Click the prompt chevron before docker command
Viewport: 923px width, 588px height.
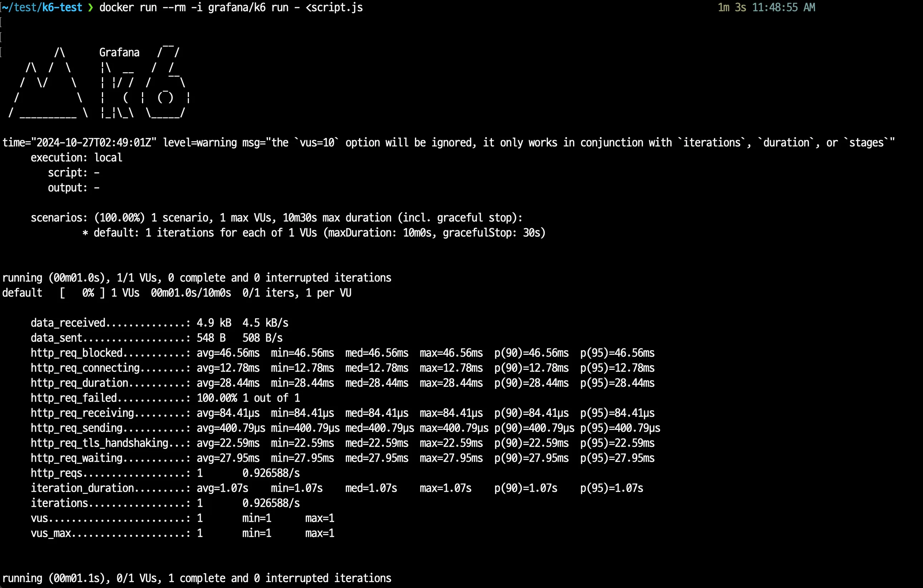point(91,7)
